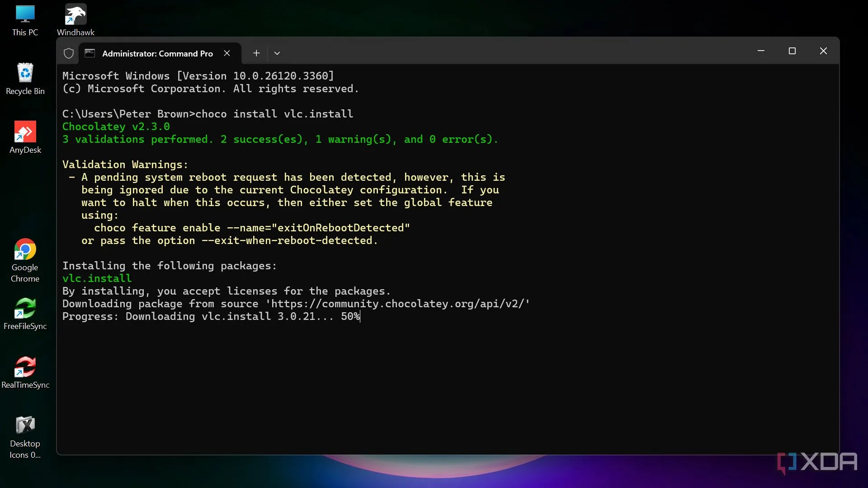Click the 'Chocolatey v2.3.0' line
Viewport: 868px width, 488px height.
point(116,127)
